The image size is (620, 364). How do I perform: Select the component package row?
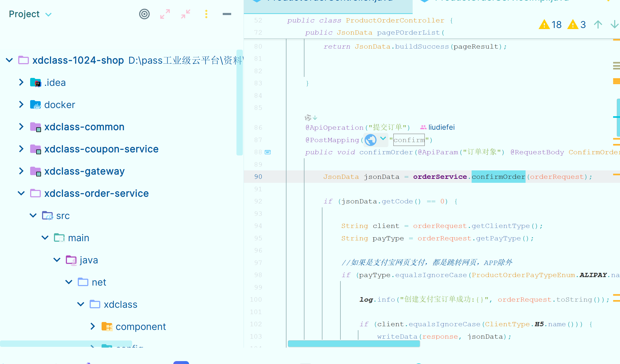122,326
